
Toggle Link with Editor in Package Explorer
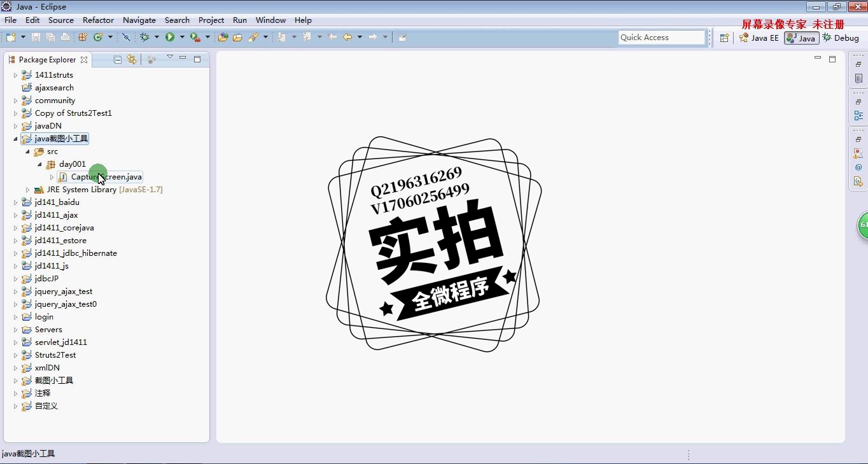132,59
